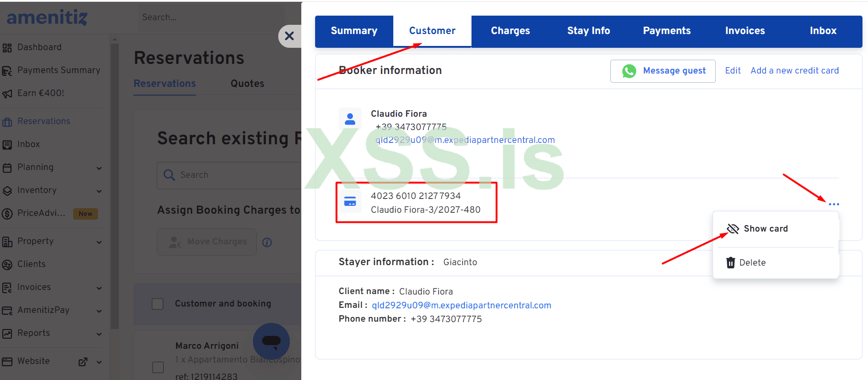The width and height of the screenshot is (868, 380).
Task: Expand the Inventory sidebar menu
Action: (x=99, y=191)
